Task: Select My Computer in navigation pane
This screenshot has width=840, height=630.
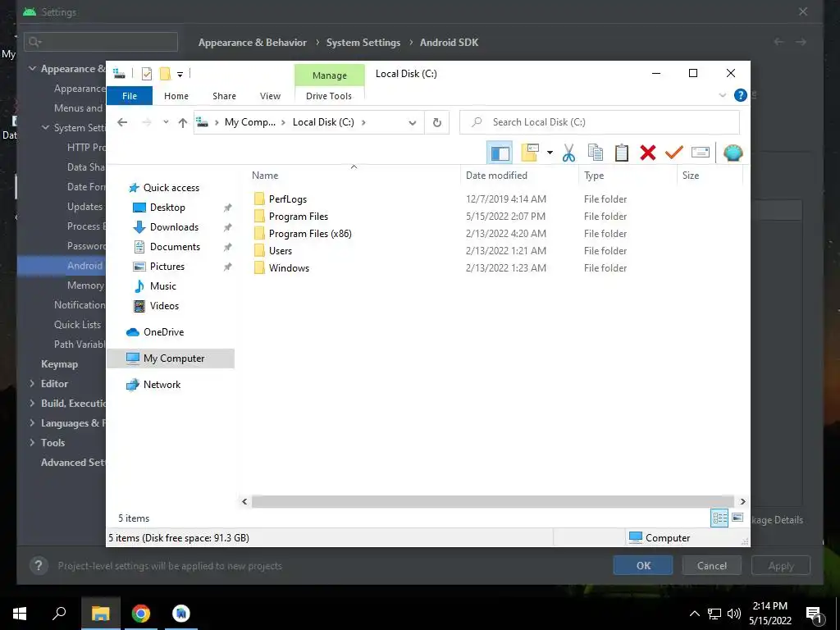Action: [171, 358]
